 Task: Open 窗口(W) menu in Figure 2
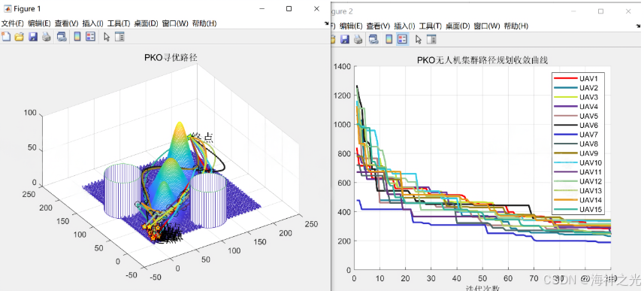click(487, 26)
